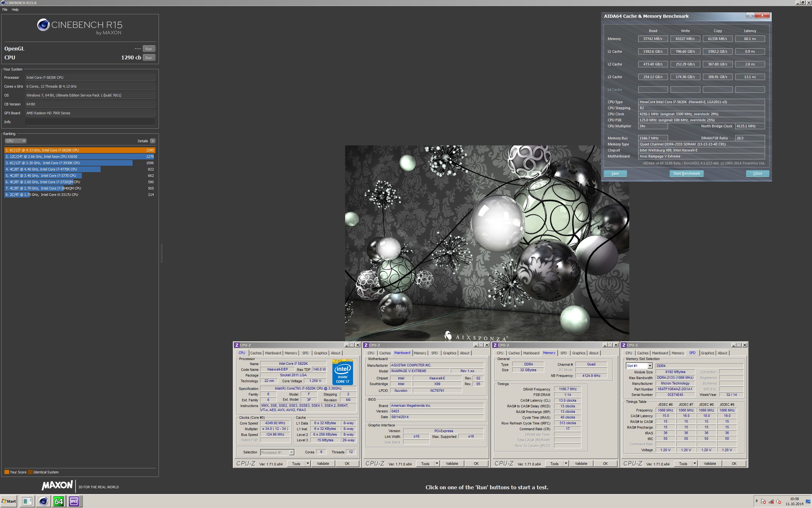Image resolution: width=812 pixels, height=508 pixels.
Task: Select the Intel Core i5-3317U ranking row
Action: (x=80, y=195)
